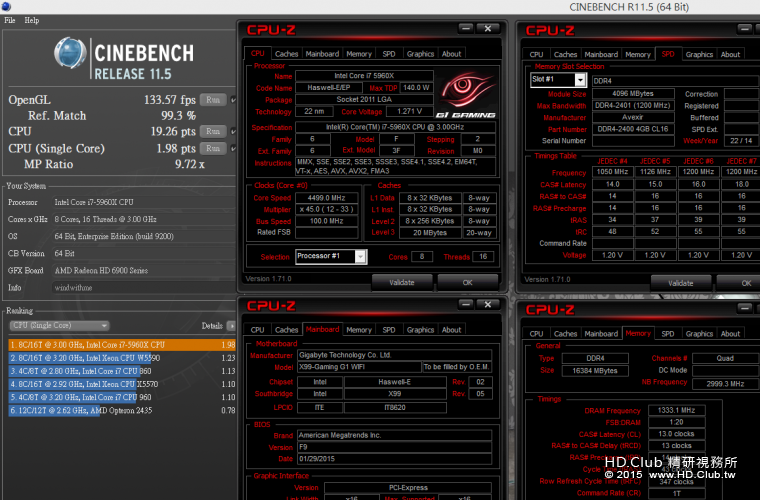Click the G1 Gaming eye logo
The width and height of the screenshot is (760, 500).
pos(466,94)
